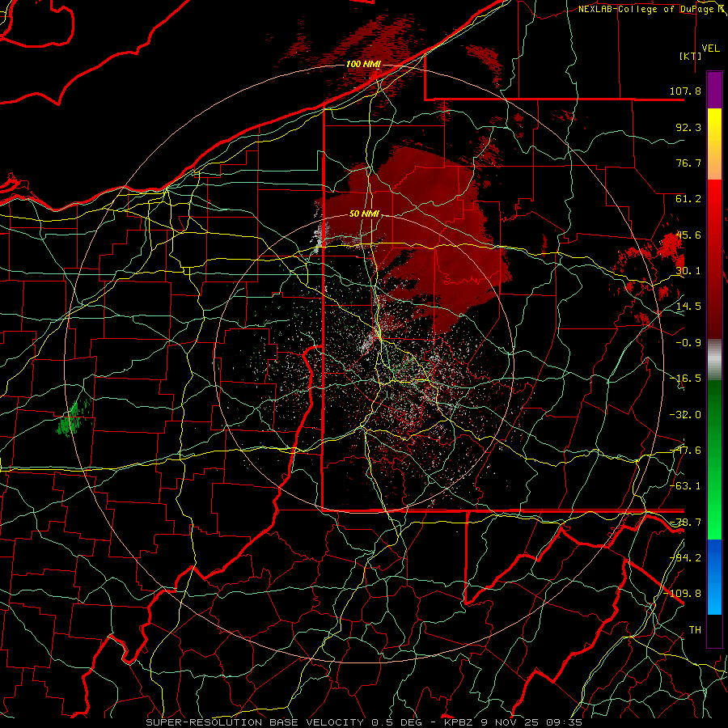Click the purple segment of the color bar

coord(714,90)
